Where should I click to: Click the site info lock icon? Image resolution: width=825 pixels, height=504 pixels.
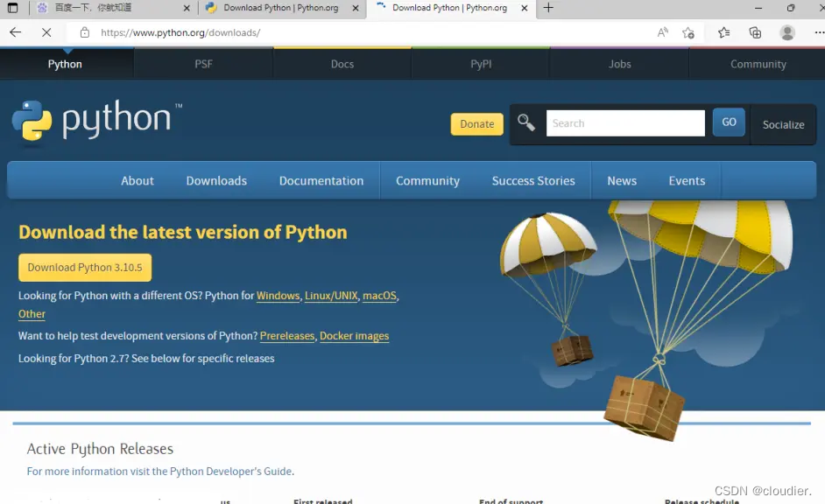tap(85, 32)
